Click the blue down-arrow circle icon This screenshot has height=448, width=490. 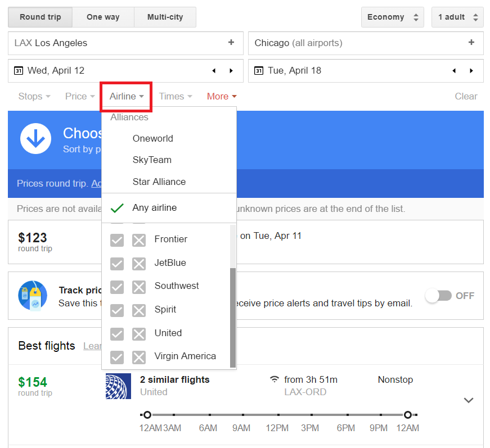point(35,139)
